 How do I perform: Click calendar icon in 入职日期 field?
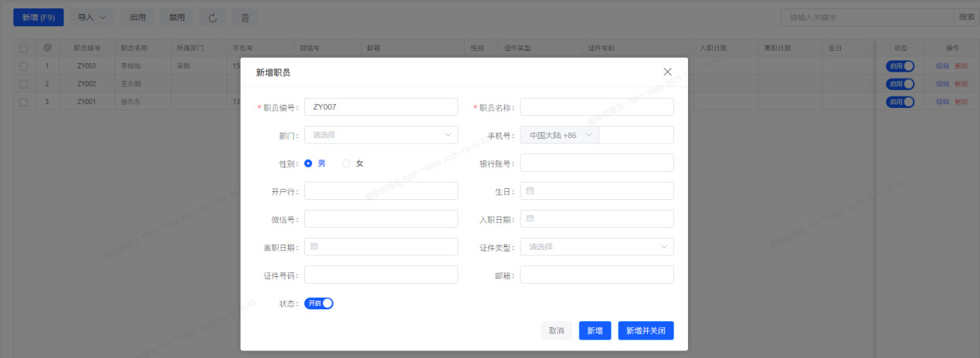531,218
